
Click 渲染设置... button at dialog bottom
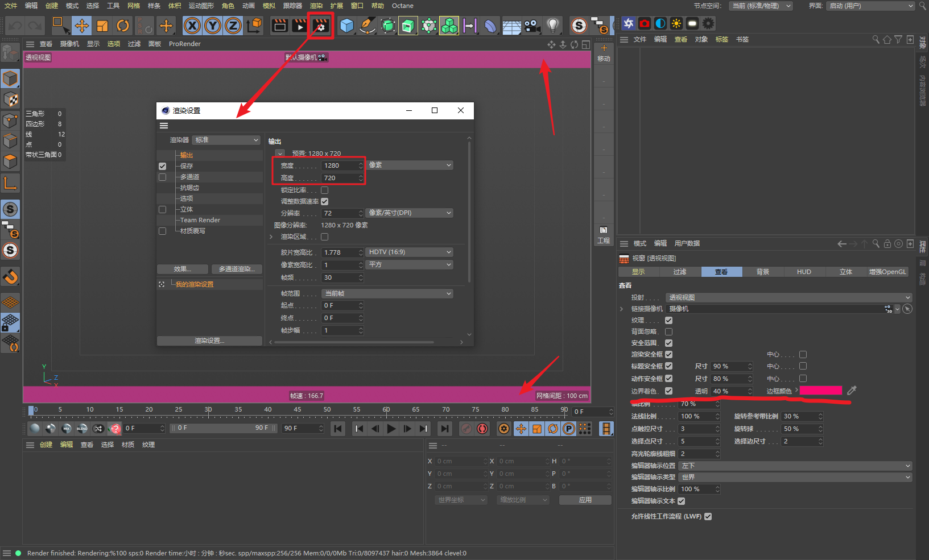[209, 341]
